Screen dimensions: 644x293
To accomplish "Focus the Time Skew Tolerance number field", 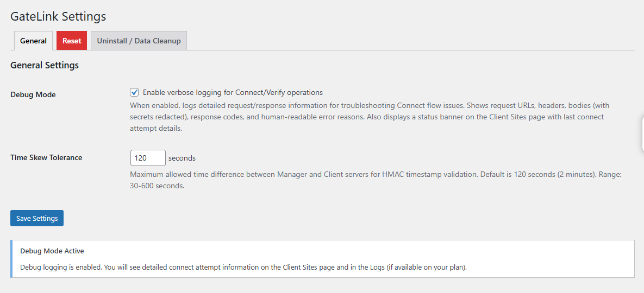I will tap(148, 158).
